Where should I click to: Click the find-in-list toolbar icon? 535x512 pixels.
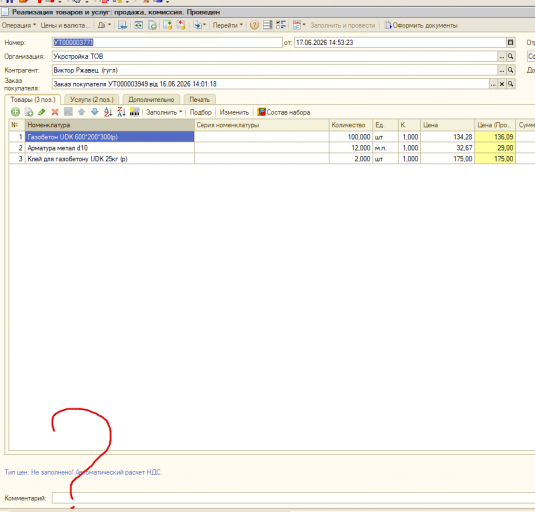click(122, 25)
